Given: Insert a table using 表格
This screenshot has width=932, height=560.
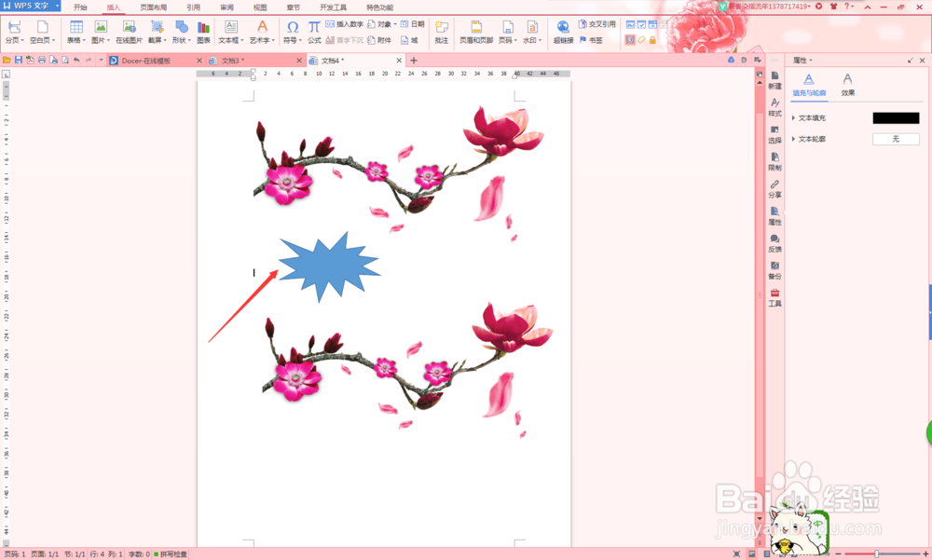Looking at the screenshot, I should tap(76, 32).
